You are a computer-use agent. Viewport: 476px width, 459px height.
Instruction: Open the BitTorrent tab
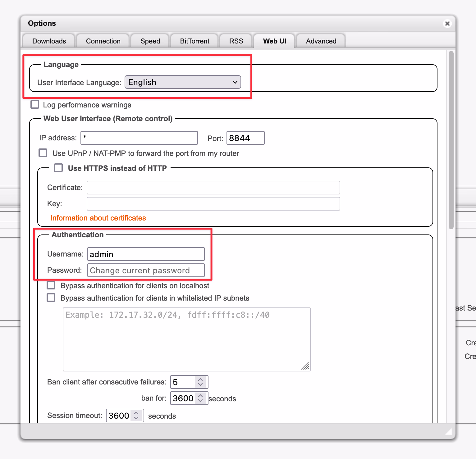tap(195, 41)
